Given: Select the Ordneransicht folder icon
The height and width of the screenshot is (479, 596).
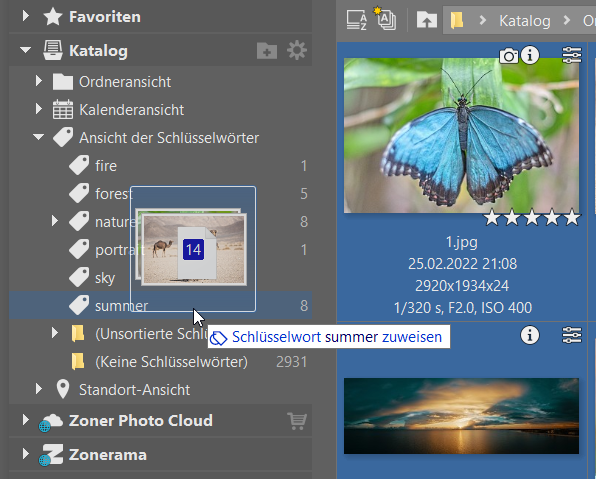Looking at the screenshot, I should [63, 81].
